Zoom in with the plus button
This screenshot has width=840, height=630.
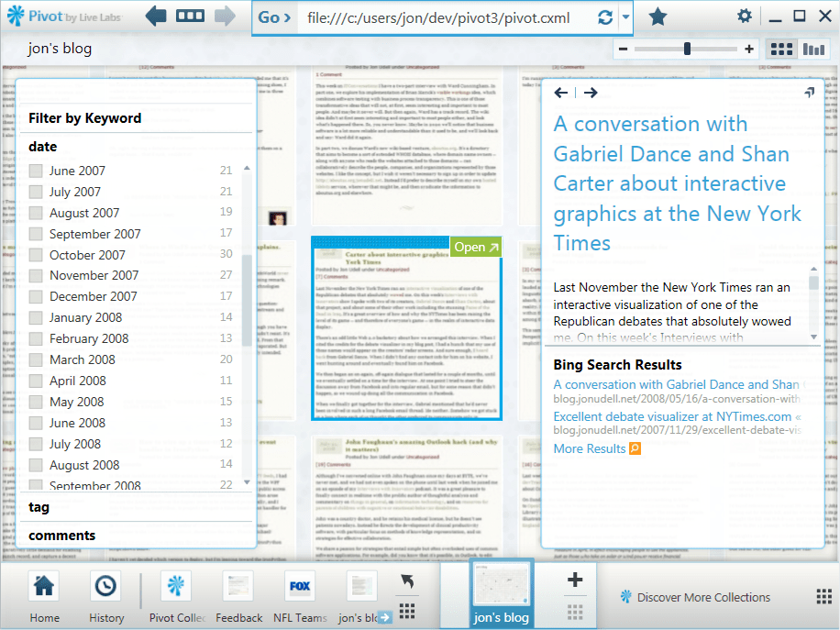(749, 50)
